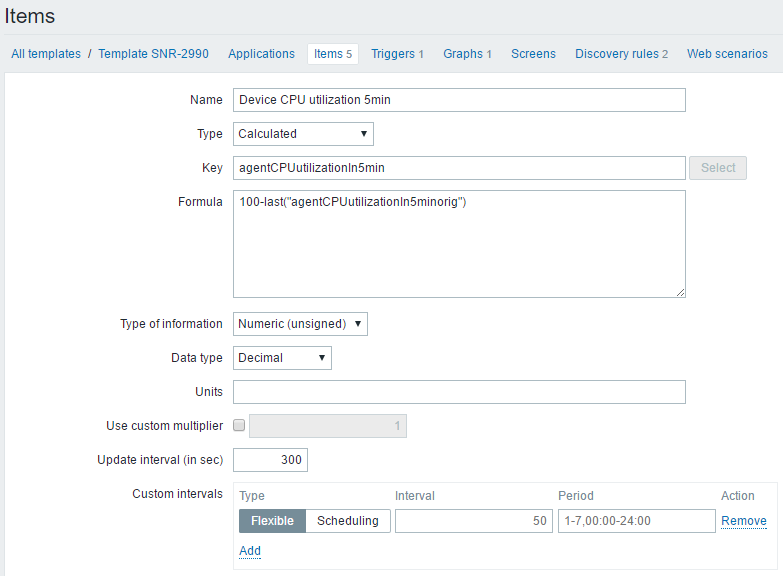The width and height of the screenshot is (783, 576).
Task: Expand the Data type dropdown
Action: click(282, 358)
